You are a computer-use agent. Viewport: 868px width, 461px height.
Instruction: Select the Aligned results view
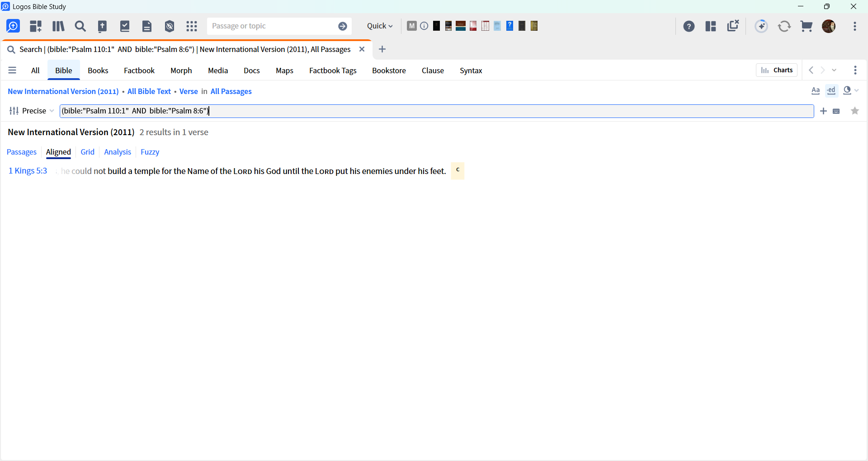(x=59, y=152)
